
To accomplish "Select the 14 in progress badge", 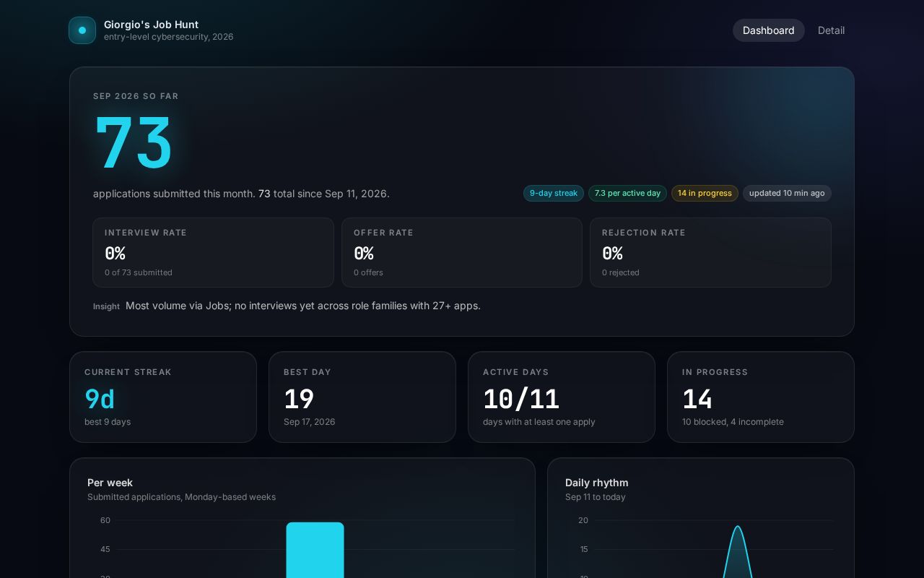I will coord(705,193).
